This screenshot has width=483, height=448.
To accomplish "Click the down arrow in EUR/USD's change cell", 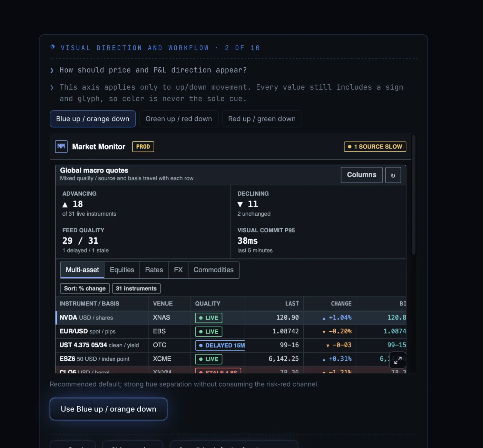I will click(324, 332).
